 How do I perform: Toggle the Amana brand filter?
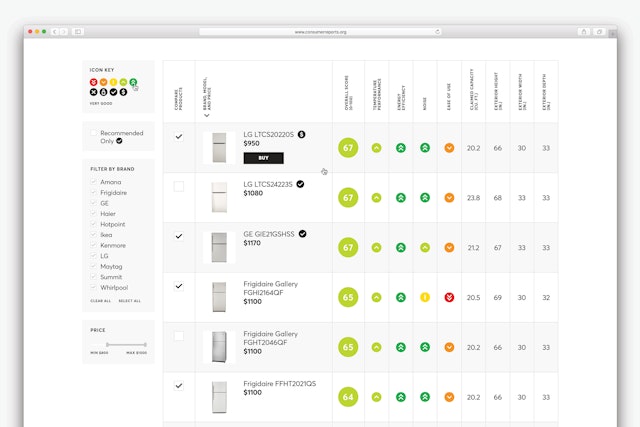93,182
